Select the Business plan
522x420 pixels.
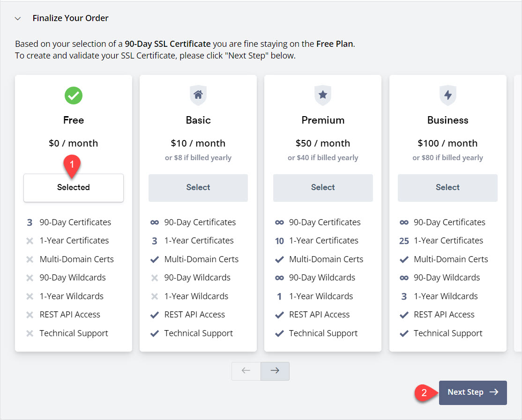click(x=447, y=188)
